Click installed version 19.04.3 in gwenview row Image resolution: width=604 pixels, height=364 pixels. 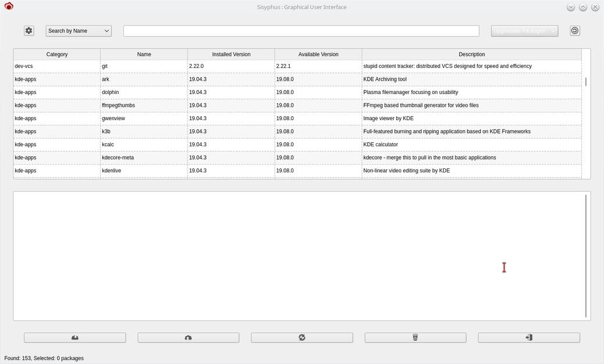click(x=197, y=118)
